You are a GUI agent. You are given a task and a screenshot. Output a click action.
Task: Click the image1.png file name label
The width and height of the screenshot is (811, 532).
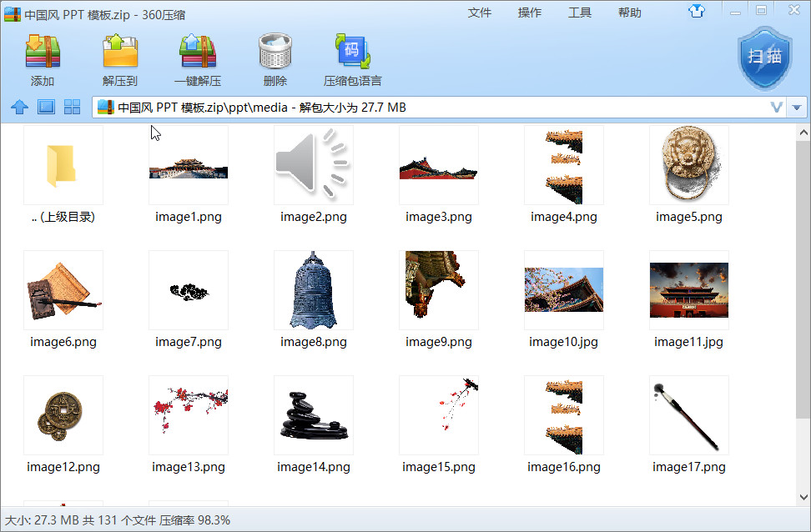click(x=189, y=217)
